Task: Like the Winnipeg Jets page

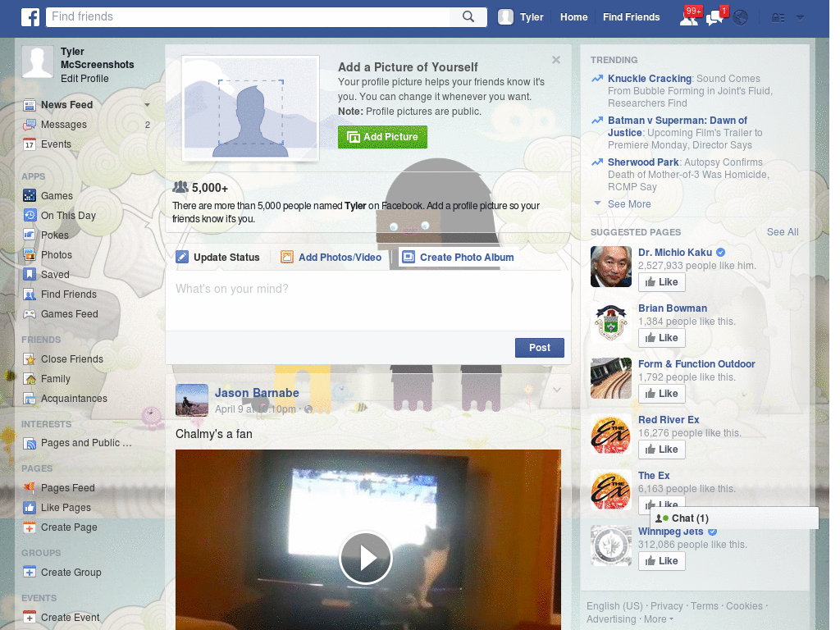Action: (662, 561)
